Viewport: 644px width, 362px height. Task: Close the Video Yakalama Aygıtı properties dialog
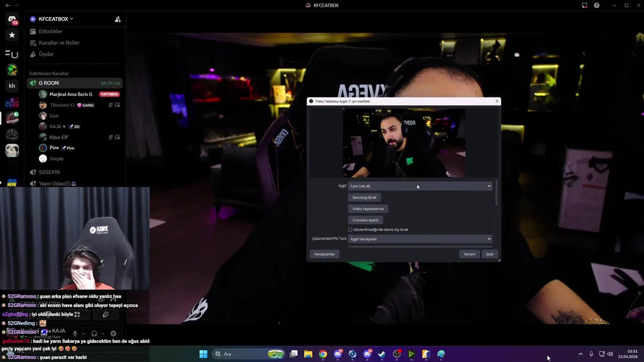pyautogui.click(x=497, y=101)
